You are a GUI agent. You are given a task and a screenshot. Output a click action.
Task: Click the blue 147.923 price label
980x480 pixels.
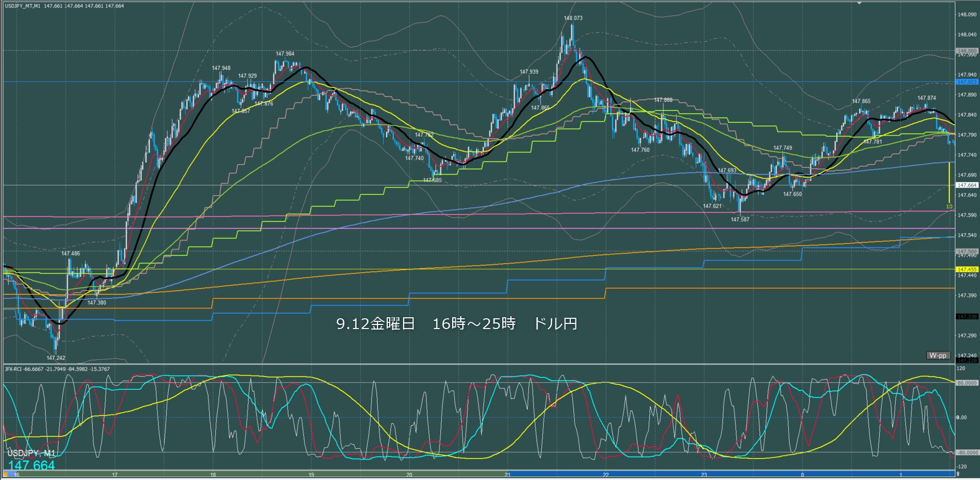pos(966,82)
